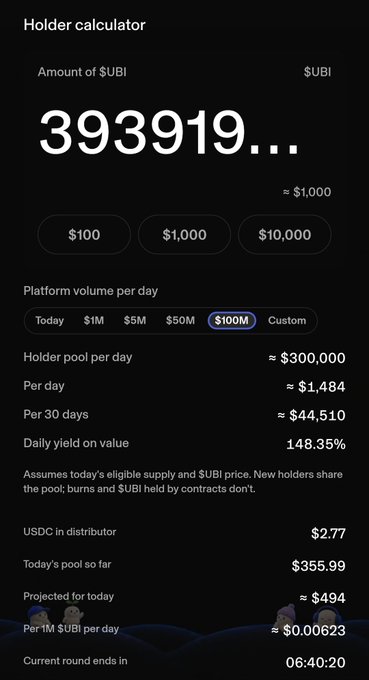
Task: Choose $5M platform volume option
Action: [x=135, y=320]
